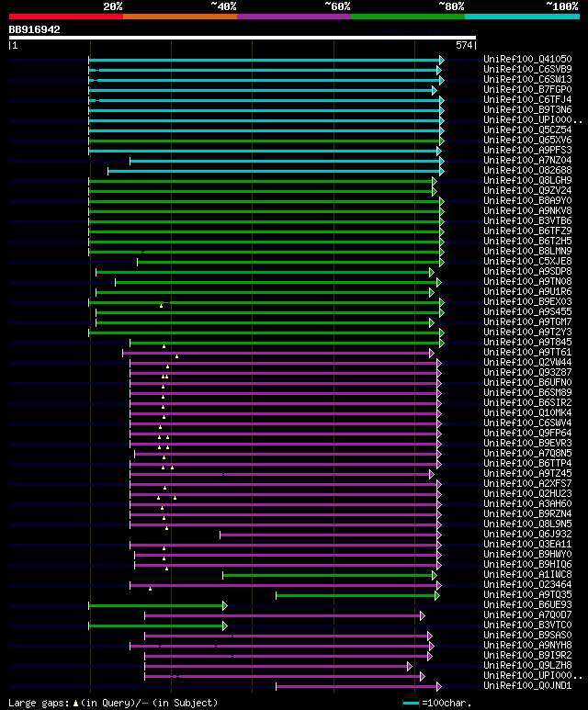Image resolution: width=588 pixels, height=710 pixels.
Task: Select hit label UniRef100_B9RZN4
Action: [527, 514]
